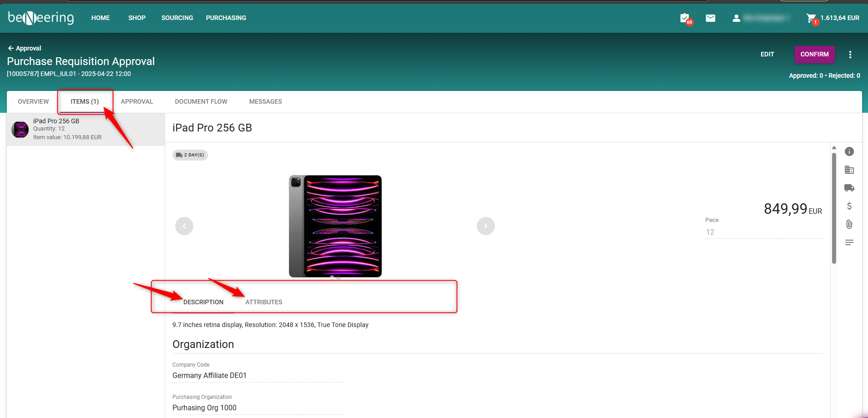Switch to the Attributes tab

[263, 302]
